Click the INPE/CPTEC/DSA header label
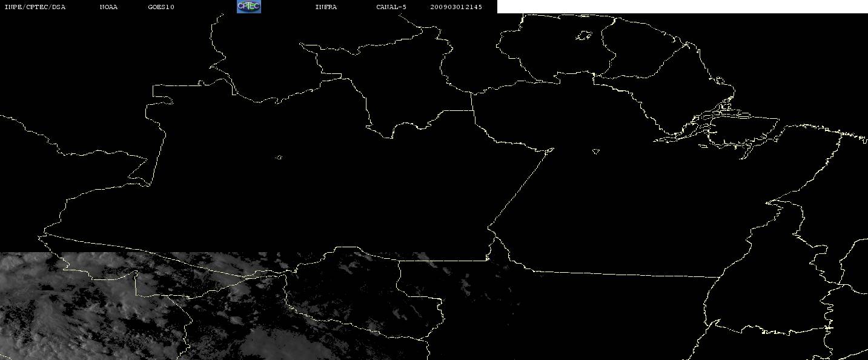The image size is (868, 360). point(35,7)
